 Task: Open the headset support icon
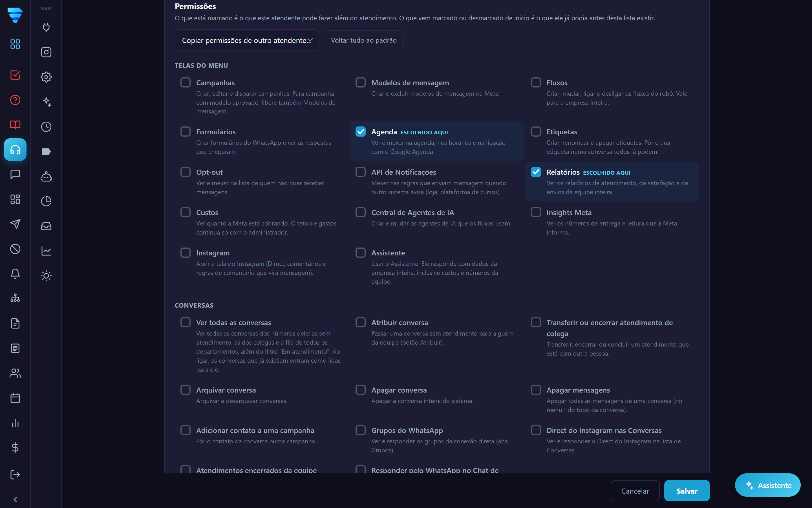point(15,150)
